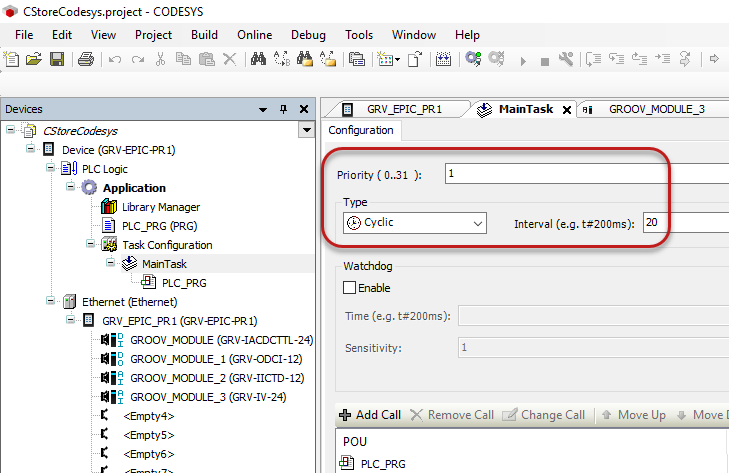Click the Build icon in the toolbar
Viewport: 729px width, 473px height.
443,60
